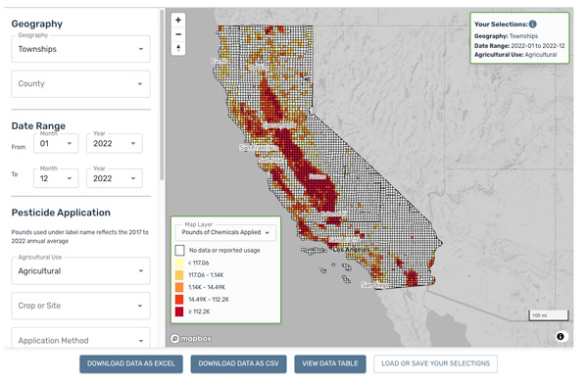The width and height of the screenshot is (588, 383).
Task: Open the Application Method dropdown
Action: click(x=80, y=339)
